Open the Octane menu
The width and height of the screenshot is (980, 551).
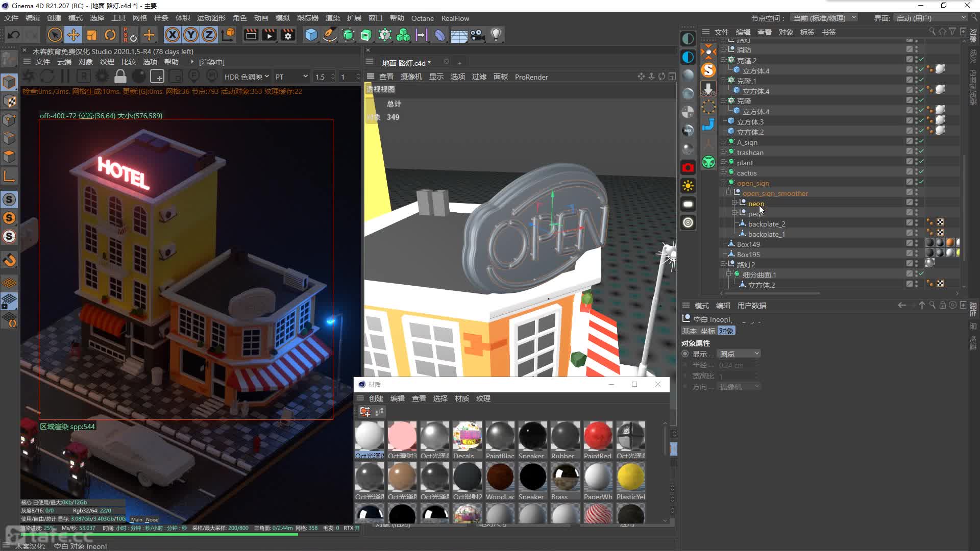pyautogui.click(x=423, y=18)
